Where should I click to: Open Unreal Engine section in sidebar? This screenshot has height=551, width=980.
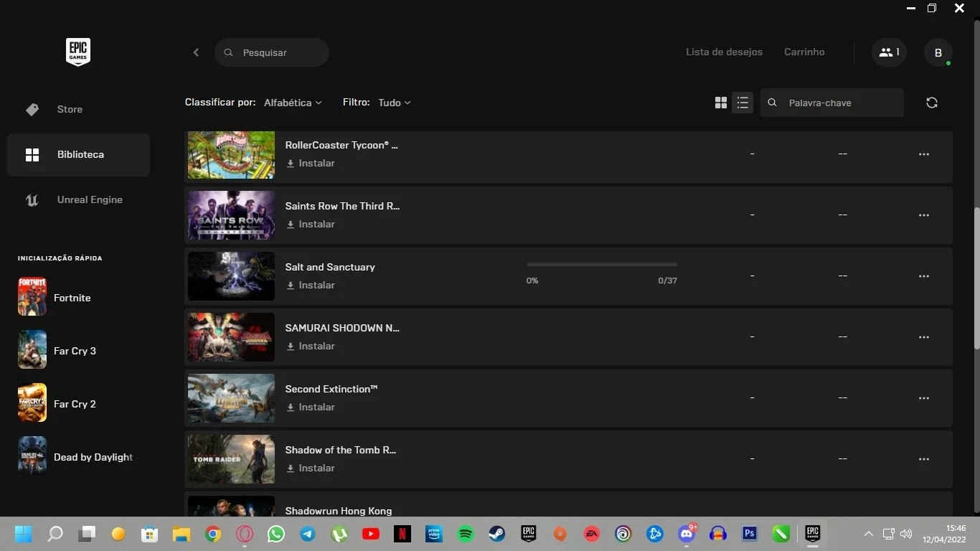(x=78, y=199)
